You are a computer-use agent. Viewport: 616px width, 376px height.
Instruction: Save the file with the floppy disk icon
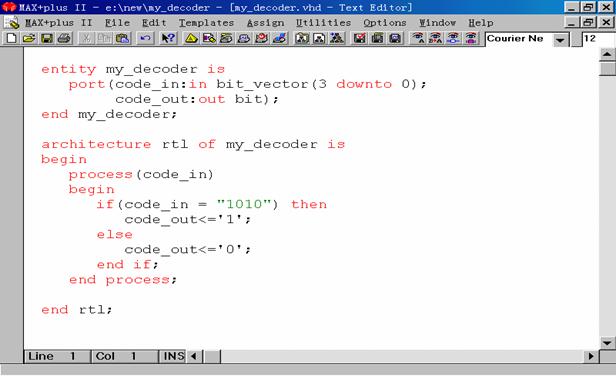[x=47, y=38]
